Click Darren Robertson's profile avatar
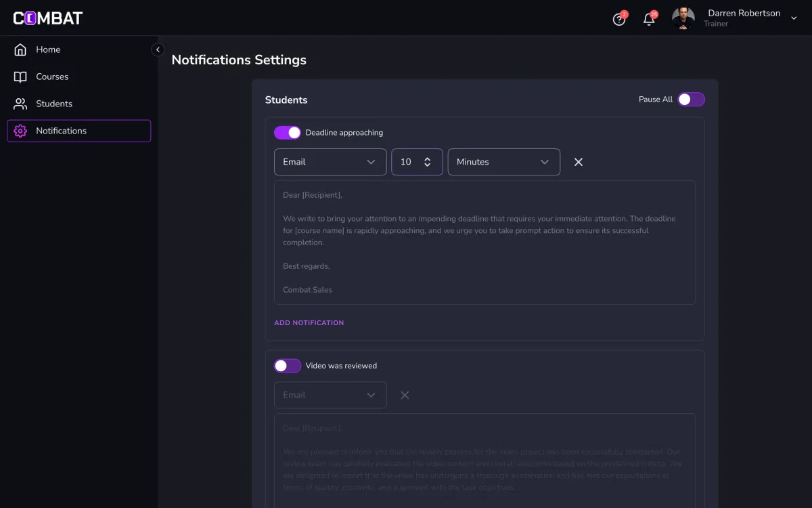Viewport: 812px width, 508px height. [683, 18]
